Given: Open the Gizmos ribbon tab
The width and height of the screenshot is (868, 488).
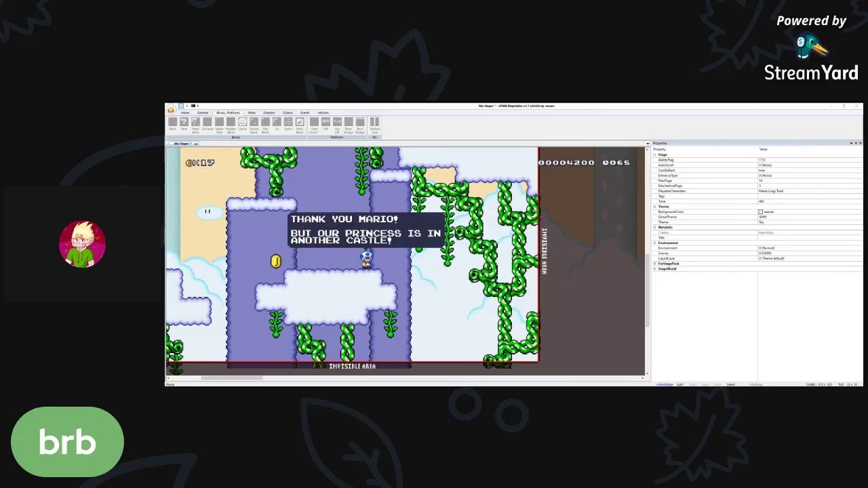Looking at the screenshot, I should pos(288,113).
